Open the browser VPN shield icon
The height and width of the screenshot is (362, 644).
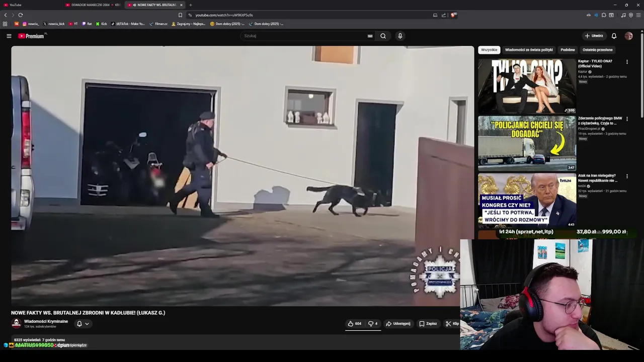click(631, 15)
